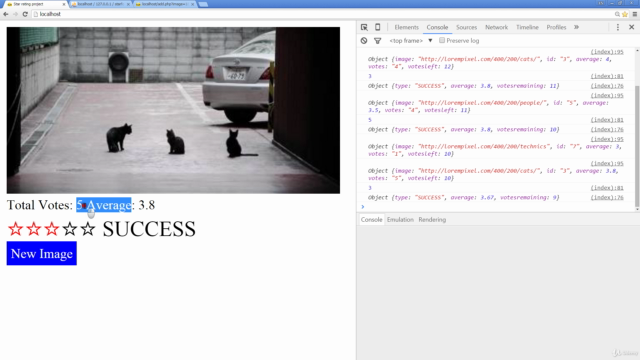Open the last (index):76 source link
The width and height of the screenshot is (640, 360).
(x=607, y=198)
